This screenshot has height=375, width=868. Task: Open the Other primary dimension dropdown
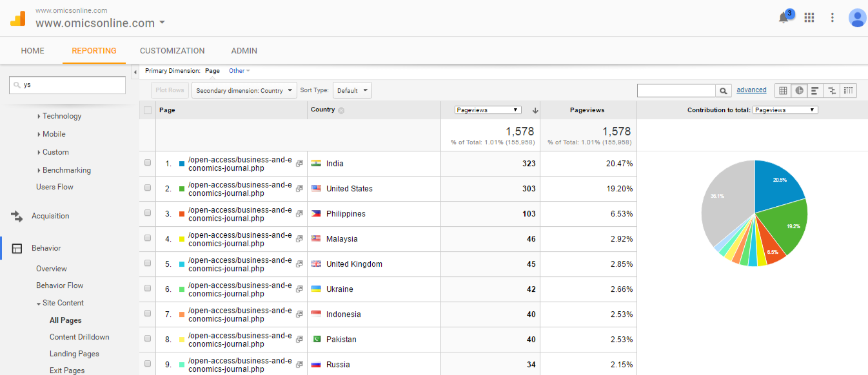[239, 71]
